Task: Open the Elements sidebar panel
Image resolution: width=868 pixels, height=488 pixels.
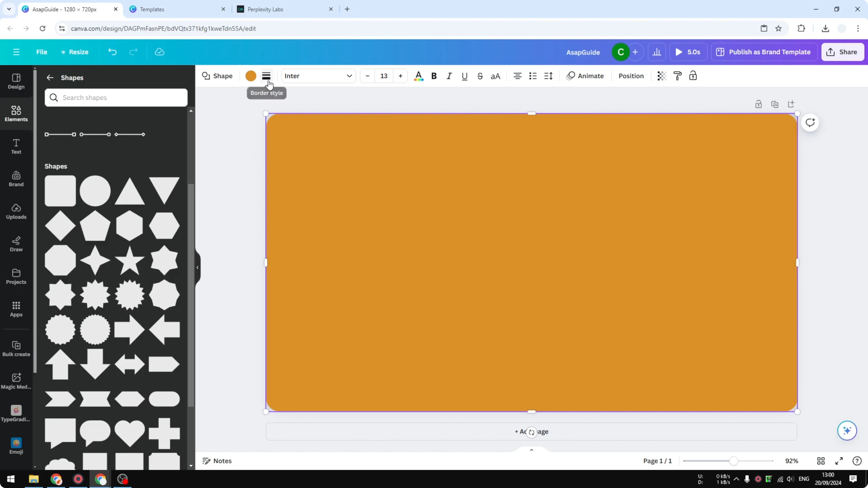Action: [x=16, y=114]
